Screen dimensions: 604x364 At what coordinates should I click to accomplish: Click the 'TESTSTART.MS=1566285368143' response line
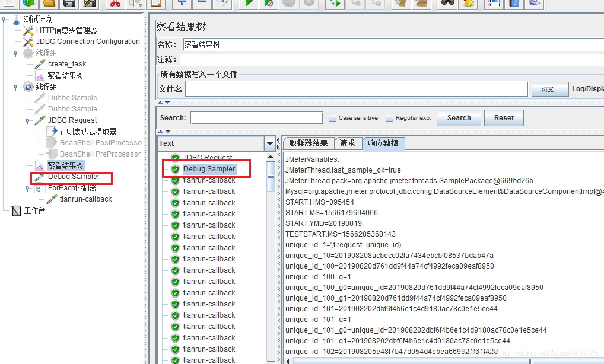[341, 234]
